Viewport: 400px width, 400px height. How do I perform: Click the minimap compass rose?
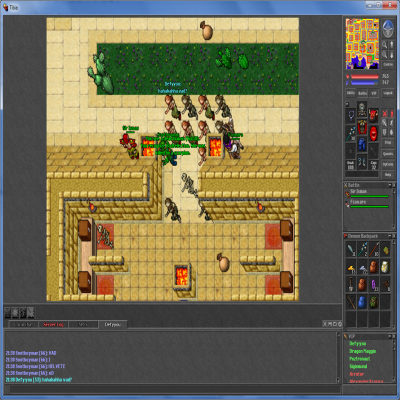pos(388,29)
